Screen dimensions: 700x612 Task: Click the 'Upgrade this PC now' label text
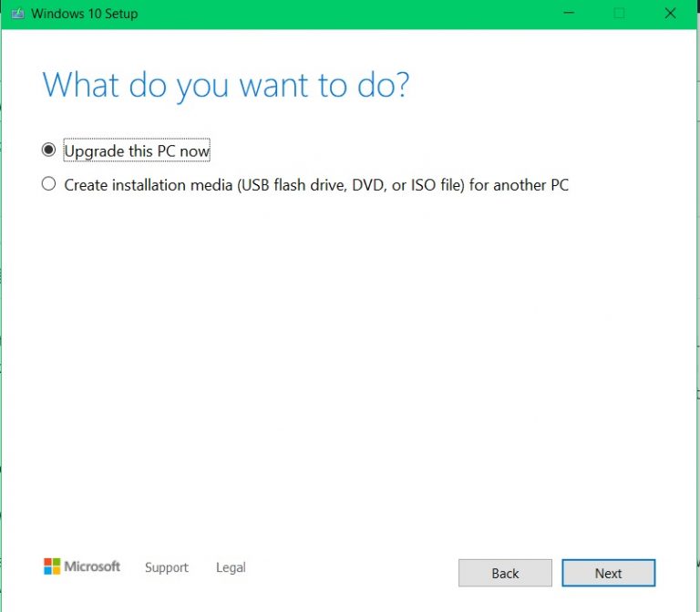pos(137,150)
